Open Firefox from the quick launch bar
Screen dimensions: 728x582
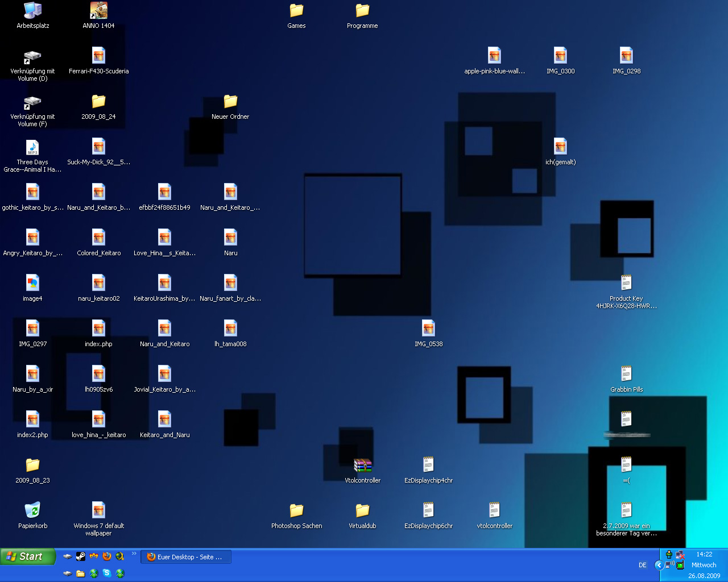click(107, 556)
